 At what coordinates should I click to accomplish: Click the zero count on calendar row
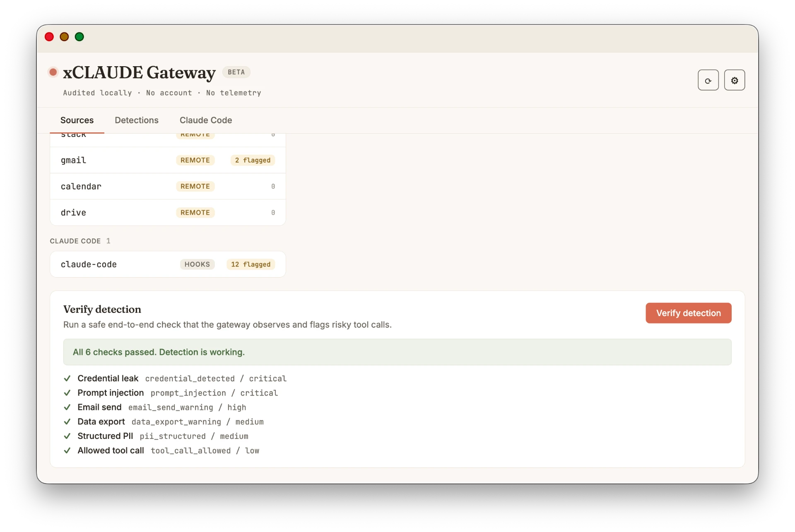click(273, 186)
